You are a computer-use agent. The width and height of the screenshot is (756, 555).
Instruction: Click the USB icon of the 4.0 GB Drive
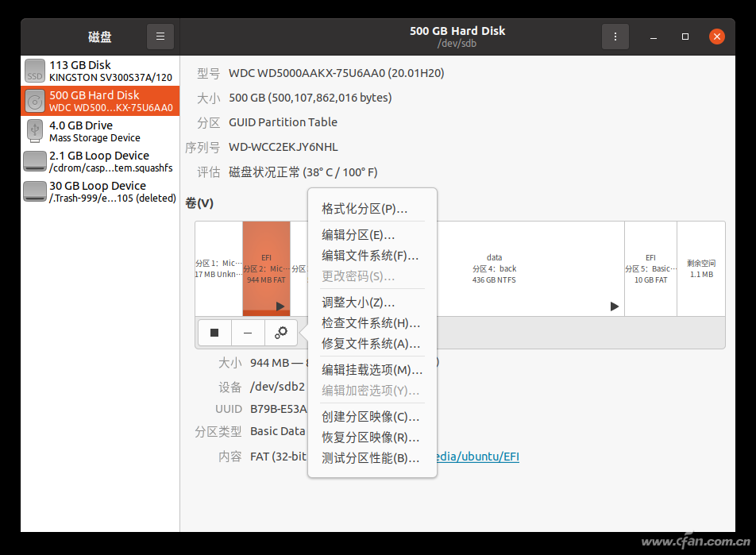click(34, 130)
